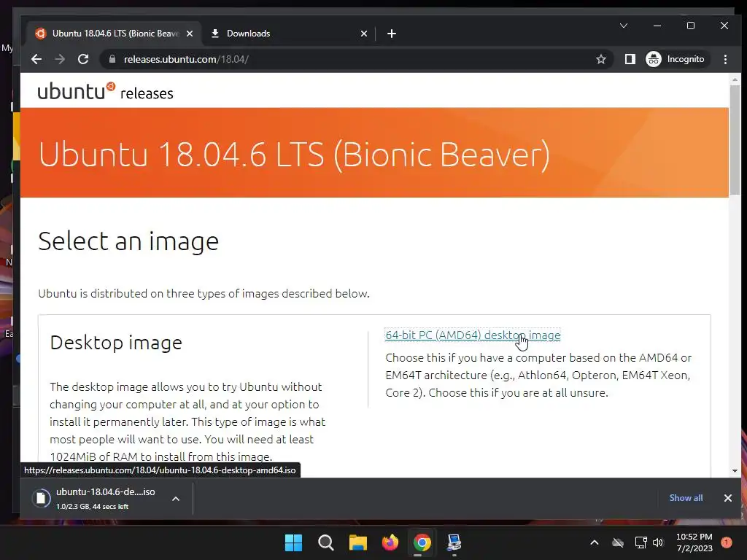Download 64-bit PC (AMD64) desktop image

tap(473, 335)
